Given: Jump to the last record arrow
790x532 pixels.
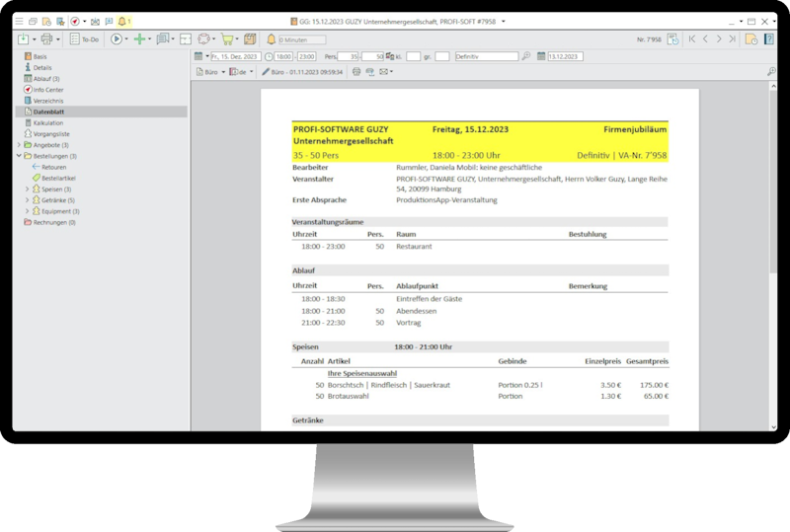Looking at the screenshot, I should pyautogui.click(x=732, y=38).
